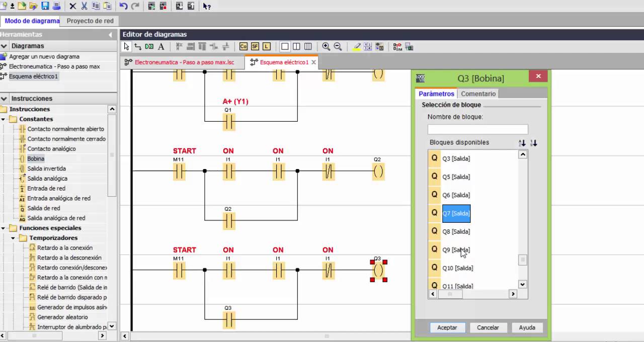Select Q8 [Salida] block
Viewport: 644px width, 342px height.
456,231
